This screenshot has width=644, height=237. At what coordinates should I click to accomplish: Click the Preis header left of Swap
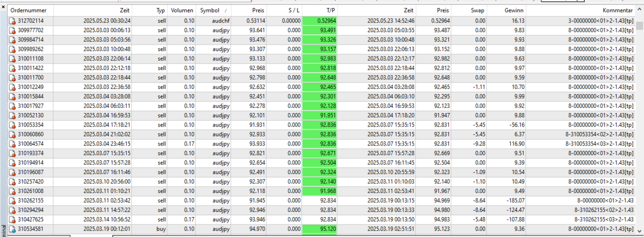coord(434,10)
